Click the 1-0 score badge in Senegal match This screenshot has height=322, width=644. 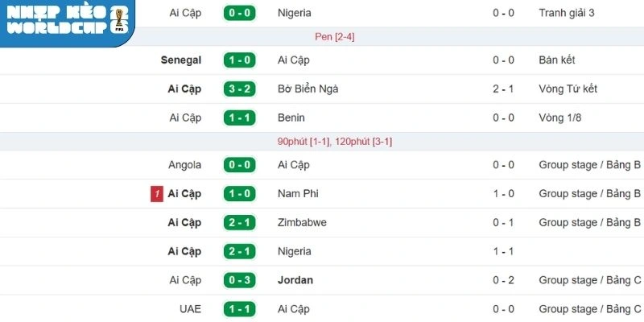coord(238,60)
